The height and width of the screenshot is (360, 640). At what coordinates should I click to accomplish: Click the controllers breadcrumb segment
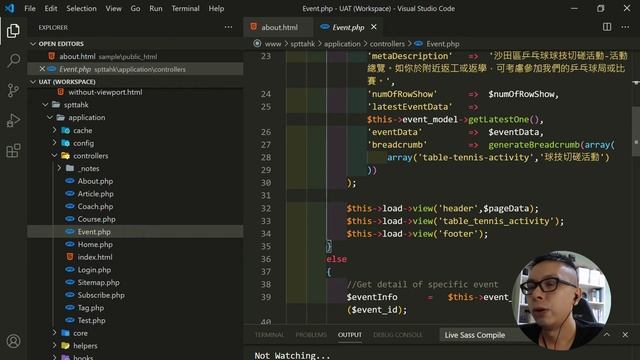tap(387, 44)
